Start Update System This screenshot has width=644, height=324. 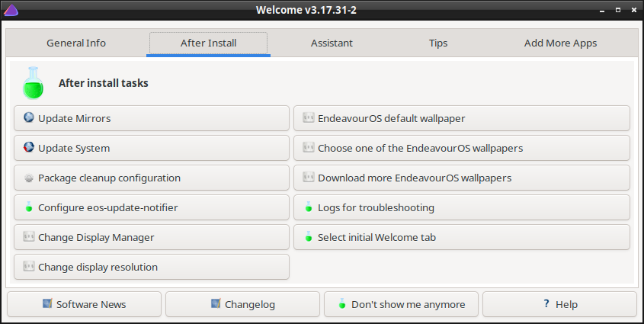tap(152, 148)
